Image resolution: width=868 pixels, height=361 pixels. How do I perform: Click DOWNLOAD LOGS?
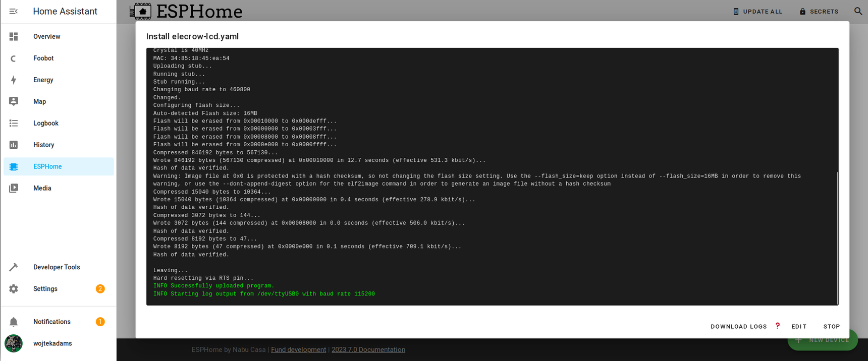pos(738,326)
